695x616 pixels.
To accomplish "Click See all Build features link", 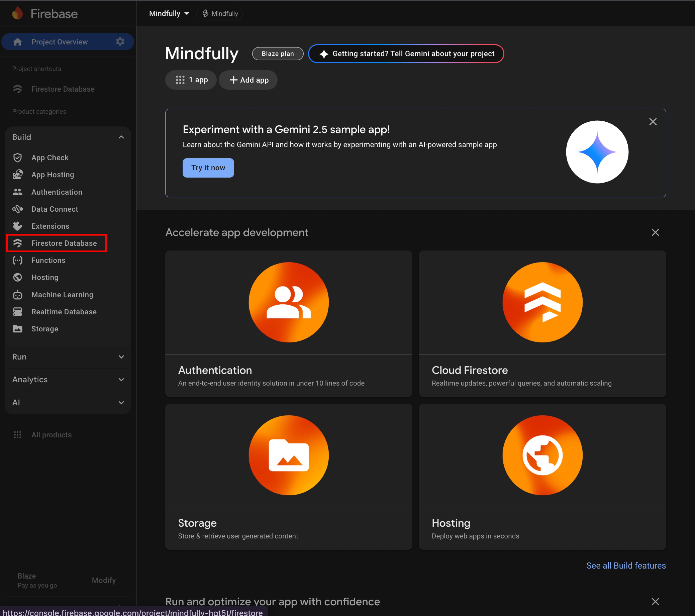I will pyautogui.click(x=626, y=565).
